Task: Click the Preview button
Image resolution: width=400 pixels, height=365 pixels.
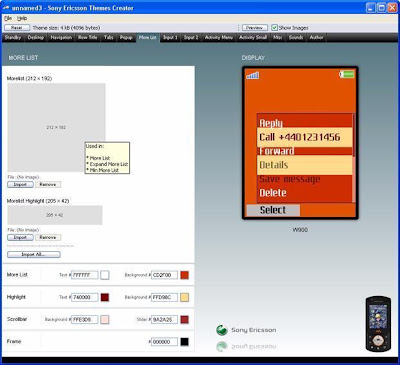Action: [x=255, y=28]
